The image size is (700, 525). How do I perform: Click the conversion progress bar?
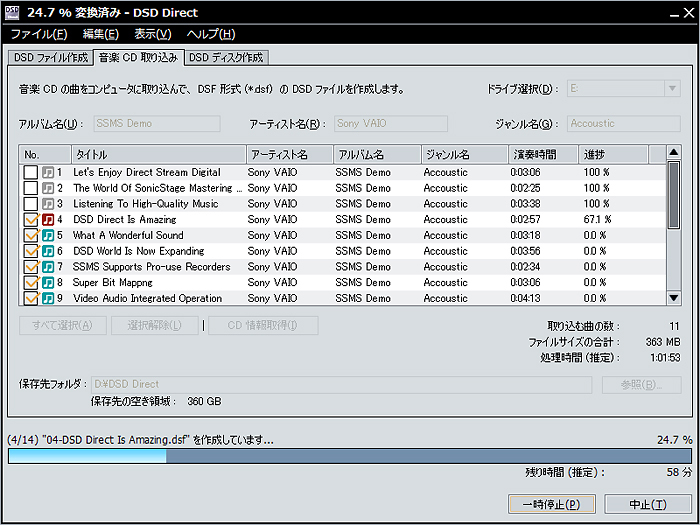[x=349, y=456]
